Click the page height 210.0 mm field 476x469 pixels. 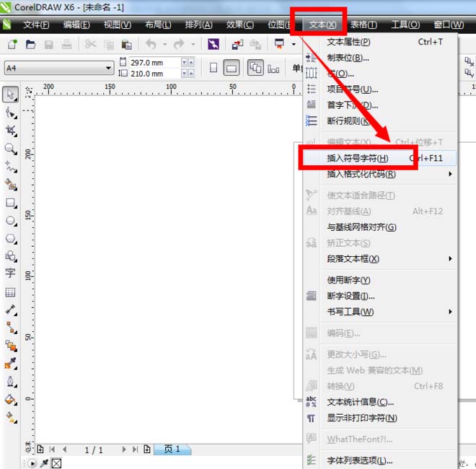pos(155,74)
